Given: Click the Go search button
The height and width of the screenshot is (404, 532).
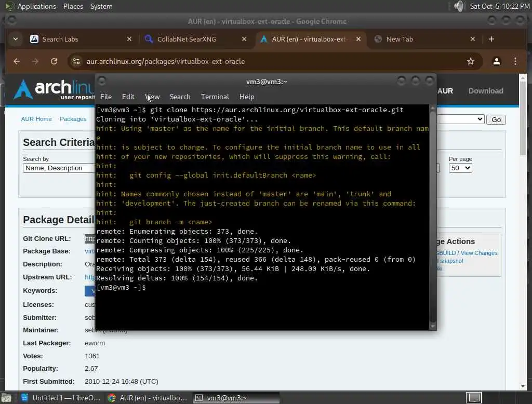Looking at the screenshot, I should pyautogui.click(x=496, y=120).
